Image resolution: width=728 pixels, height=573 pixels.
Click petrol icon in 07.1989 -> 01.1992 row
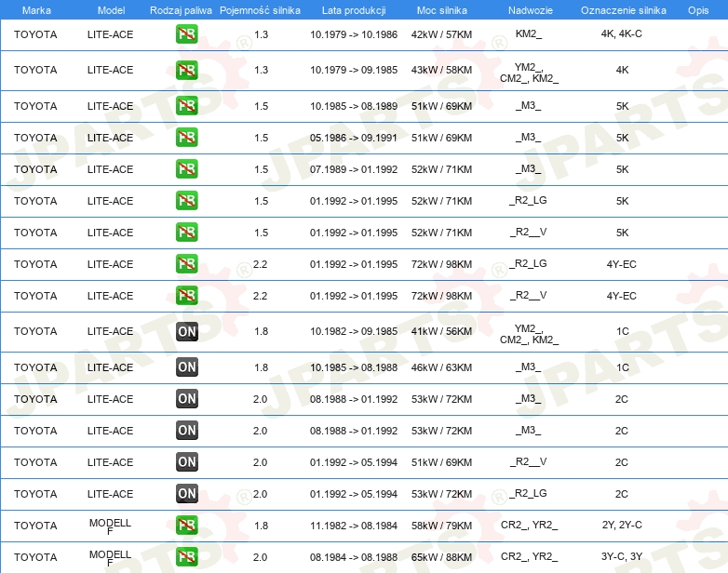pos(186,169)
